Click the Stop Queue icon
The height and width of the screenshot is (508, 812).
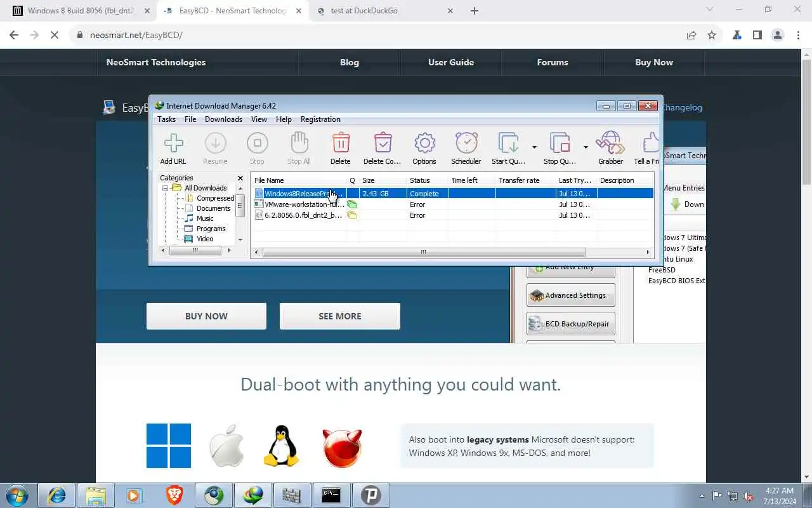[560, 144]
